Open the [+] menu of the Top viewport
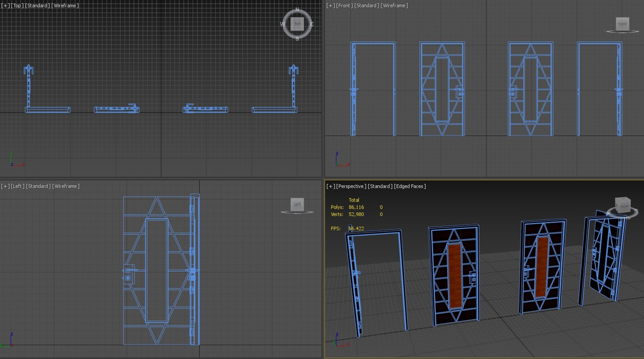This screenshot has height=359, width=644. [5, 6]
